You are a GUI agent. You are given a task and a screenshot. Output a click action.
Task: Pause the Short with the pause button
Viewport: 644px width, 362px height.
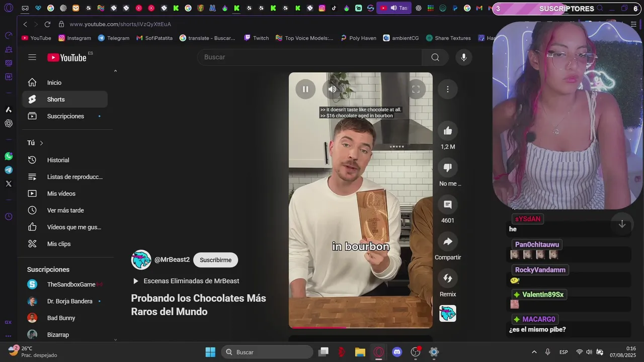(x=305, y=89)
